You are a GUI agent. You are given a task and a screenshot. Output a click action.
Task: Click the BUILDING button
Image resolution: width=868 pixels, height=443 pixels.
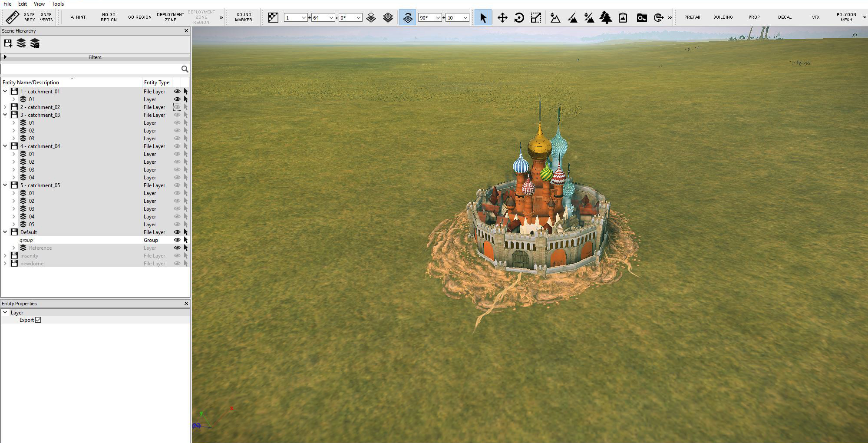coord(723,17)
